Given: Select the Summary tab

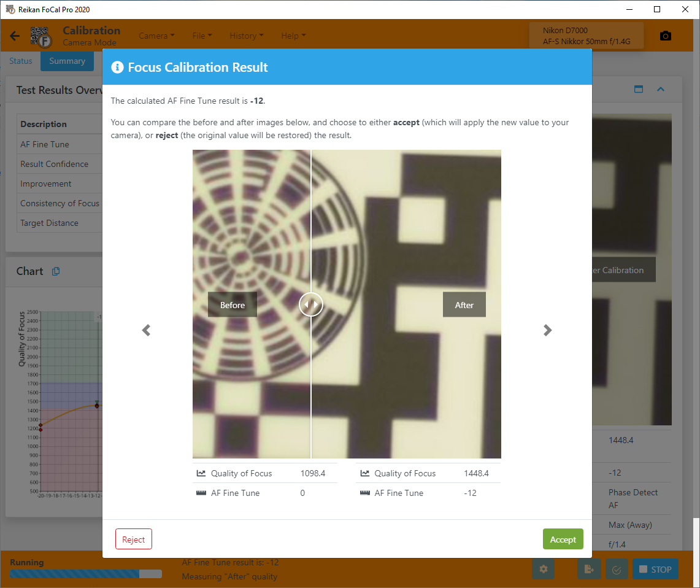Looking at the screenshot, I should 67,61.
